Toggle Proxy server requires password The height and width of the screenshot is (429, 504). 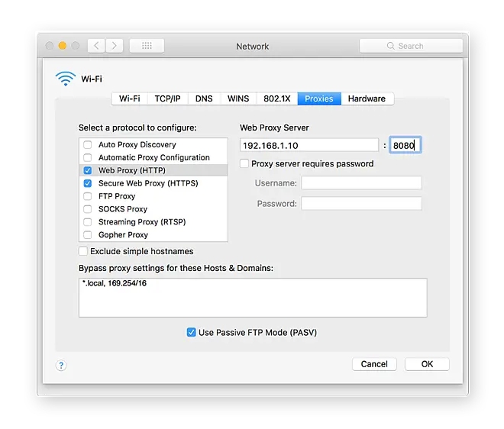244,163
